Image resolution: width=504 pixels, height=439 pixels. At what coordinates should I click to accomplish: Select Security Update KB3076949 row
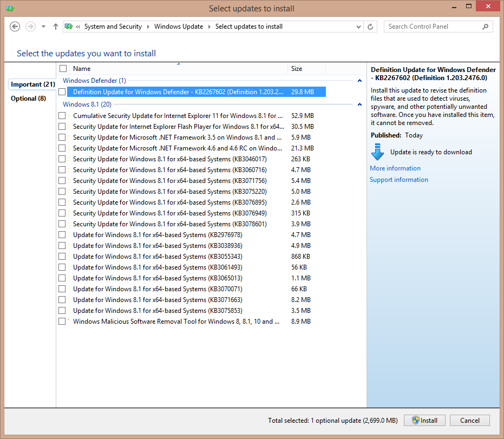point(197,213)
